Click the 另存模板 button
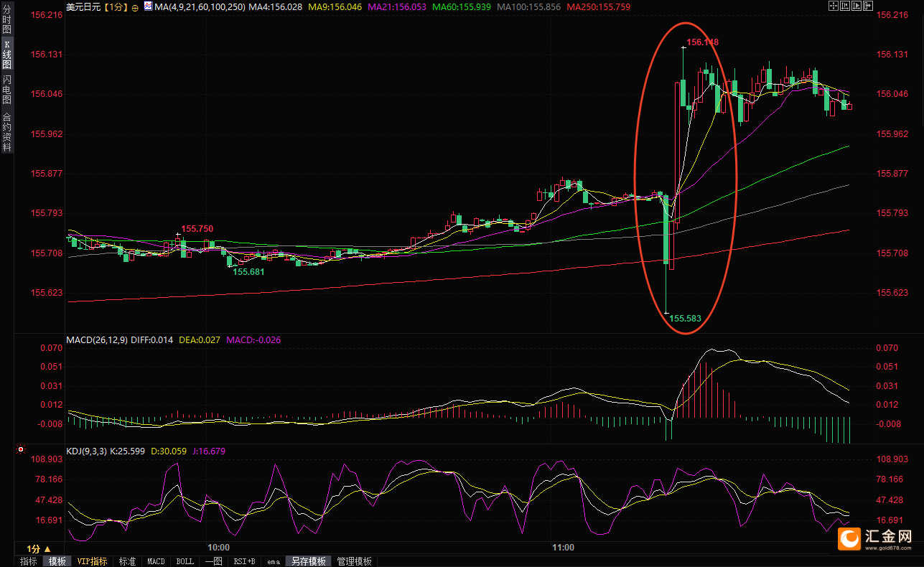Viewport: 924px width, 567px height. tap(308, 561)
